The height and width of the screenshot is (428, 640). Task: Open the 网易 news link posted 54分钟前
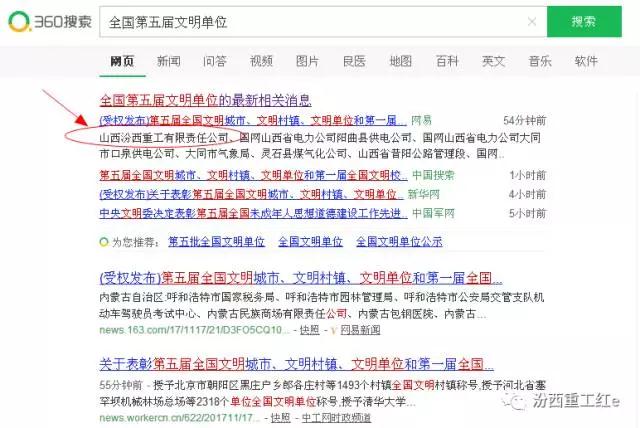[x=253, y=120]
